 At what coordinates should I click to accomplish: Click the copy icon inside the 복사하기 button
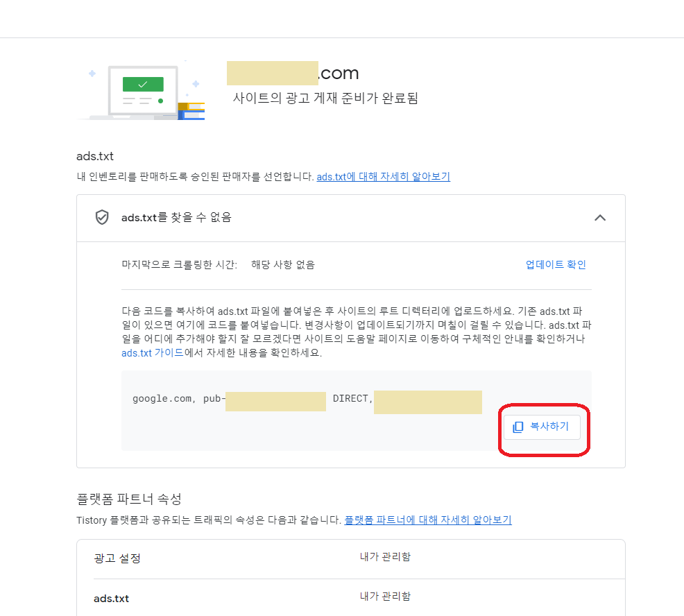click(518, 427)
